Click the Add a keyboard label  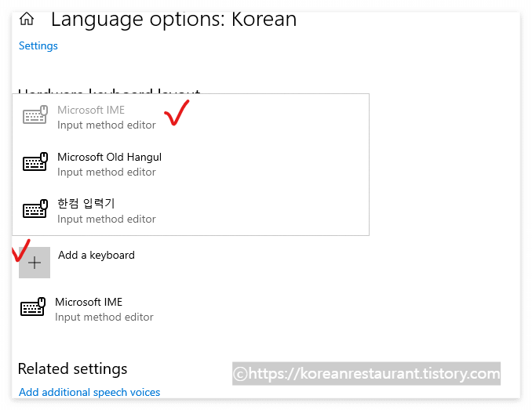click(x=97, y=255)
